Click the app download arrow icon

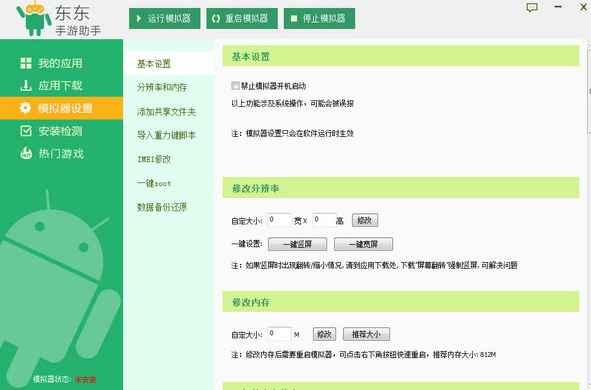tap(26, 86)
